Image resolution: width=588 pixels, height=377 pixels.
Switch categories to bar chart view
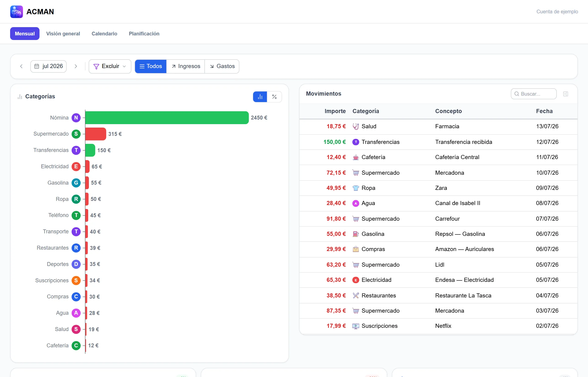(x=260, y=97)
